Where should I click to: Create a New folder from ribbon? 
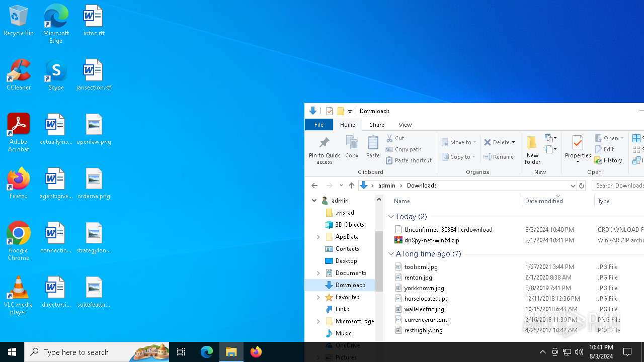[x=532, y=150]
